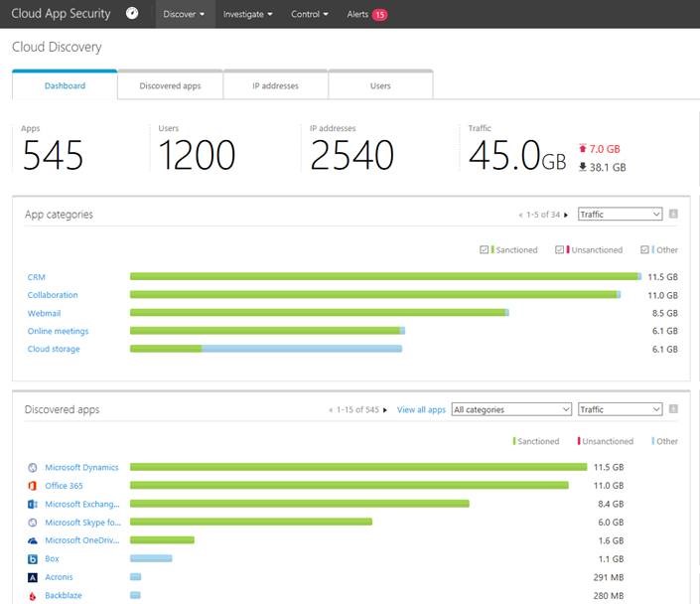The image size is (700, 604).
Task: Click the Microsoft Exchange app icon
Action: [x=33, y=504]
